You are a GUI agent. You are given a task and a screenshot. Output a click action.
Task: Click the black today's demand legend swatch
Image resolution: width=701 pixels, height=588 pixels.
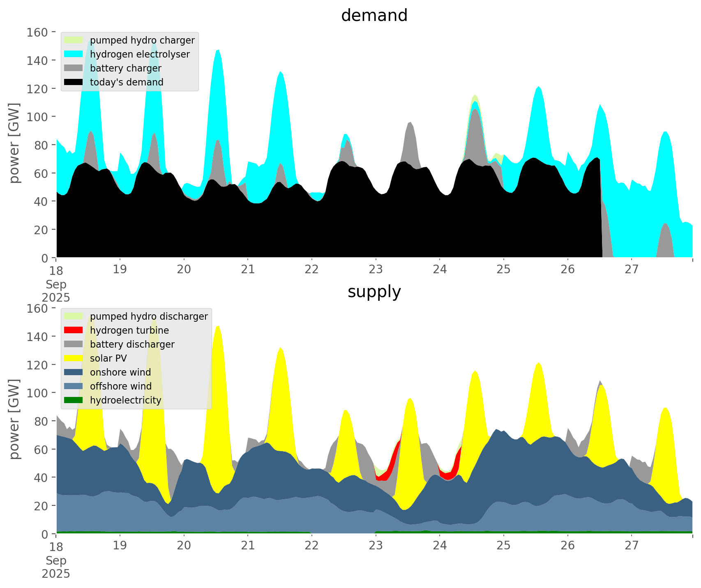[74, 82]
